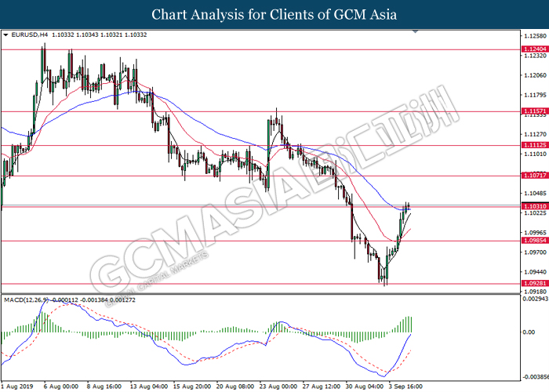The height and width of the screenshot is (392, 549).
Task: Select the 1.09281 support level label
Action: [x=535, y=284]
